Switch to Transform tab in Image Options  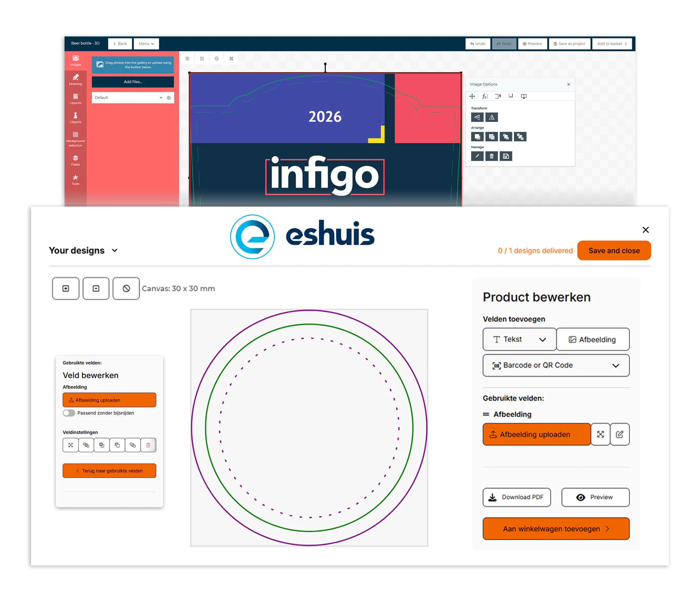[x=472, y=96]
